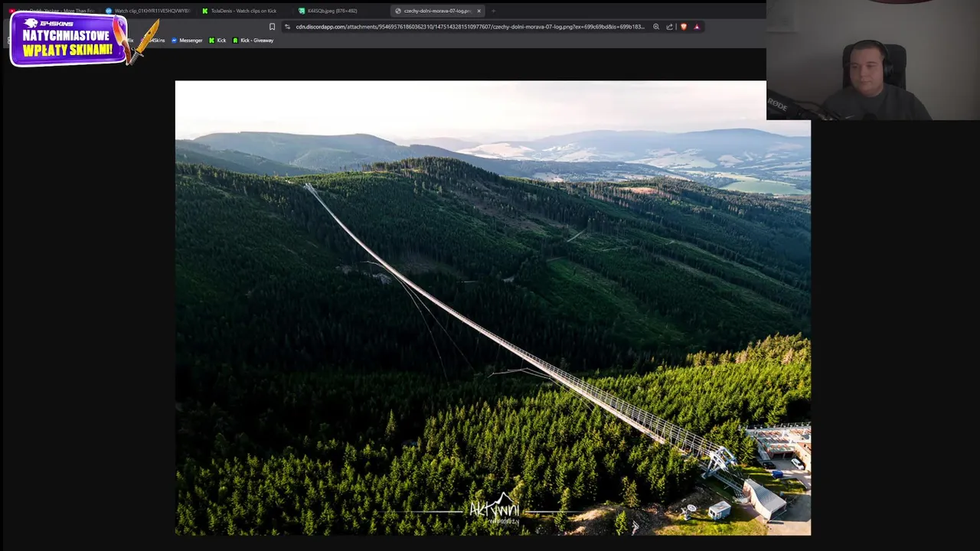Click the Brave Rewards triangle icon
The image size is (980, 551).
point(697,27)
